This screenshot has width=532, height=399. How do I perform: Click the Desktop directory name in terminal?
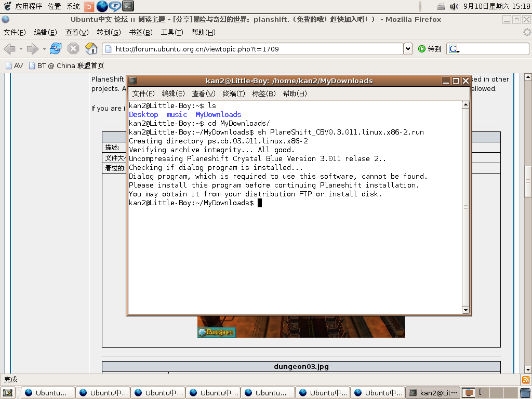(143, 114)
